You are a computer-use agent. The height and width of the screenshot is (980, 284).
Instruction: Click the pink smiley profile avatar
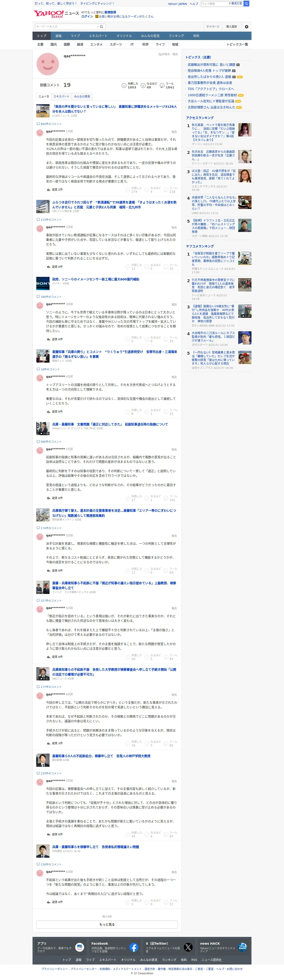pos(48,64)
